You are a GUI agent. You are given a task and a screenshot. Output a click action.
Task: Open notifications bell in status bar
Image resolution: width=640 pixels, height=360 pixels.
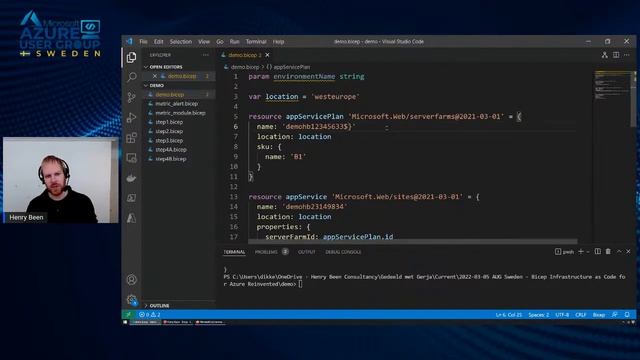coord(627,315)
